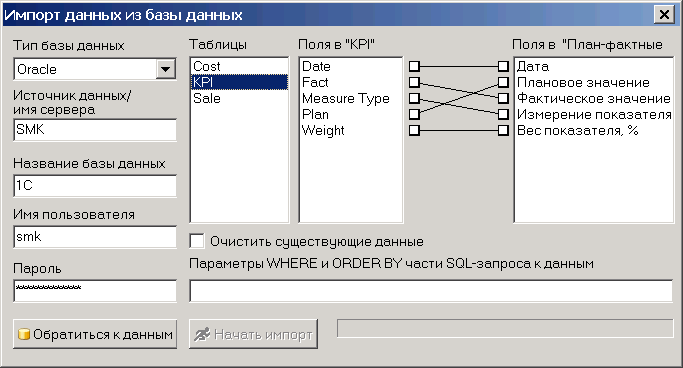This screenshot has height=368, width=683.
Task: Click the Начать импорт button
Action: [253, 334]
